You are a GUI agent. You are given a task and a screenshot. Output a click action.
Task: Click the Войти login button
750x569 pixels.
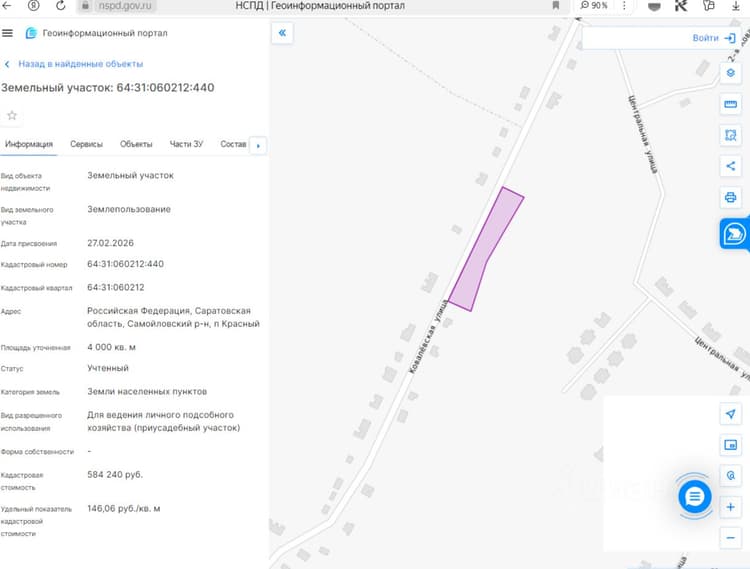pos(714,38)
